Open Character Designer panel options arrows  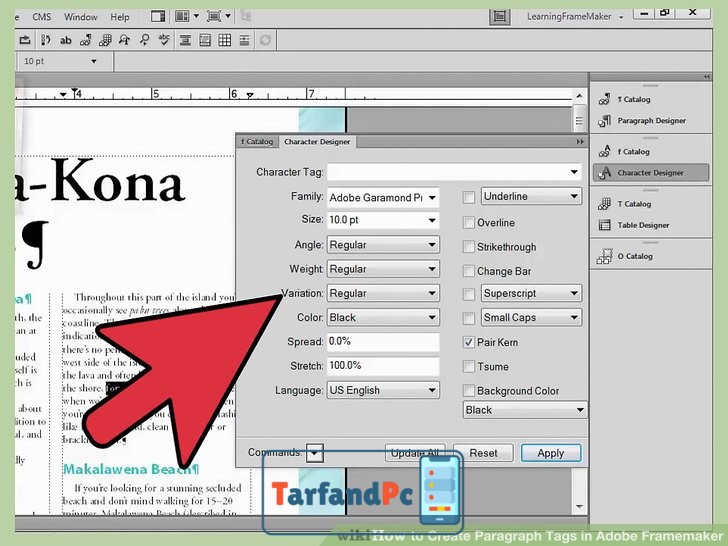click(580, 142)
